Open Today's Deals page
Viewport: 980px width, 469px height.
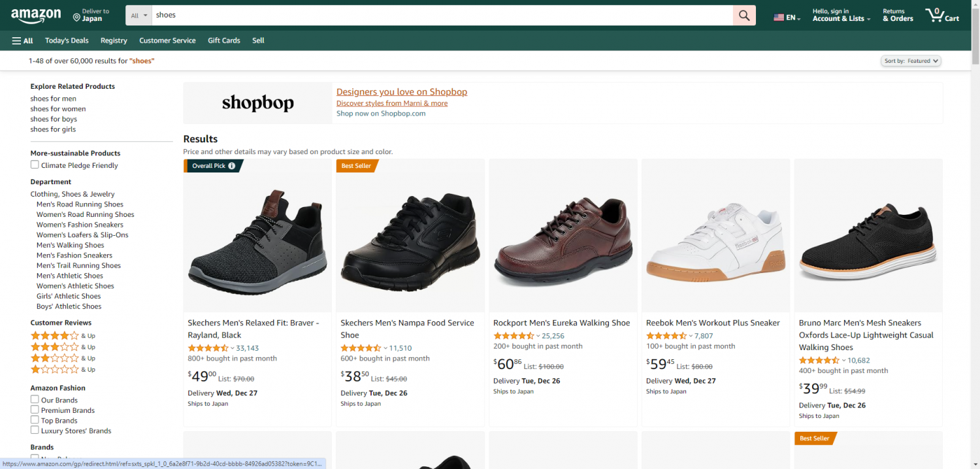tap(67, 40)
